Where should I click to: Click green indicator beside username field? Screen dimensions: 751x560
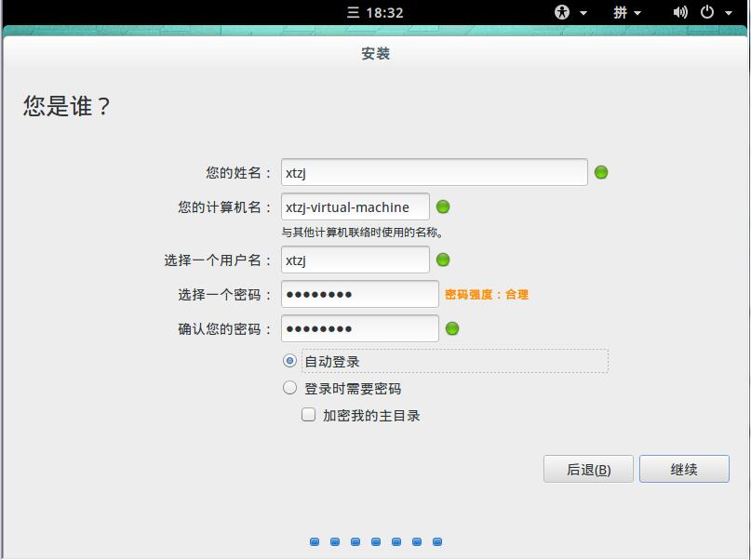pyautogui.click(x=443, y=260)
